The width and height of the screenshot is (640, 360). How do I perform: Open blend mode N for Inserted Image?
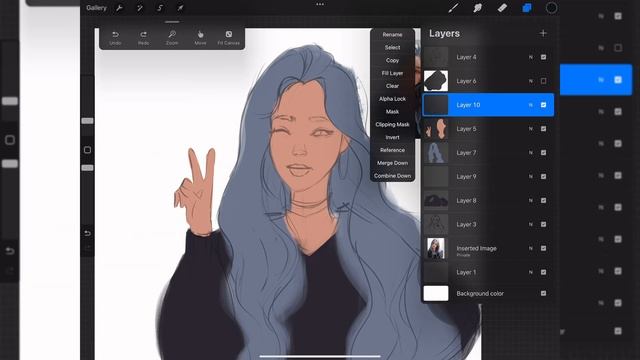(x=531, y=248)
